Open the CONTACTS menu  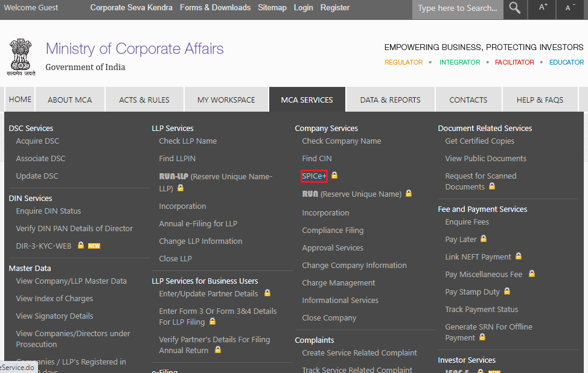[x=468, y=100]
